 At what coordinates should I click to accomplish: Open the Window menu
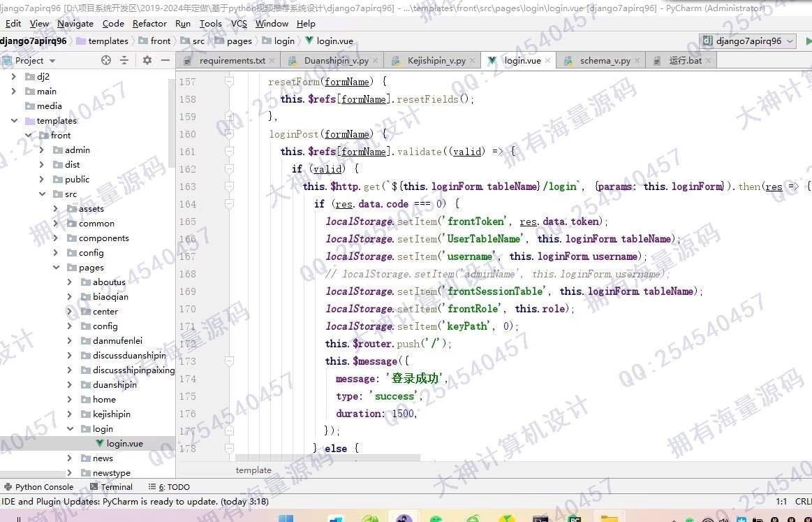click(272, 23)
